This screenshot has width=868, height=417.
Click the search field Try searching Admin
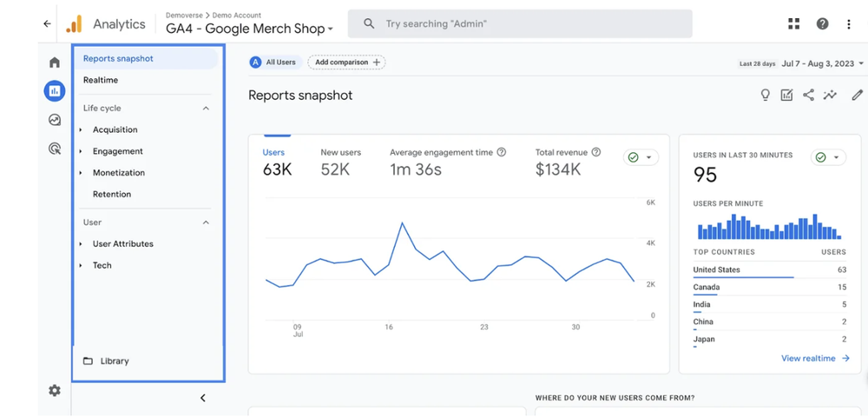(520, 23)
